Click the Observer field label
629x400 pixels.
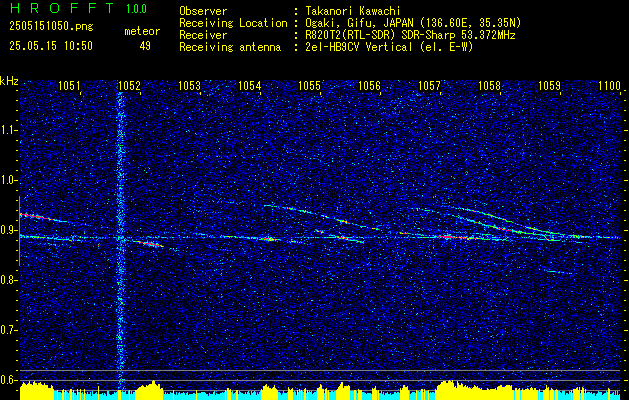(203, 11)
